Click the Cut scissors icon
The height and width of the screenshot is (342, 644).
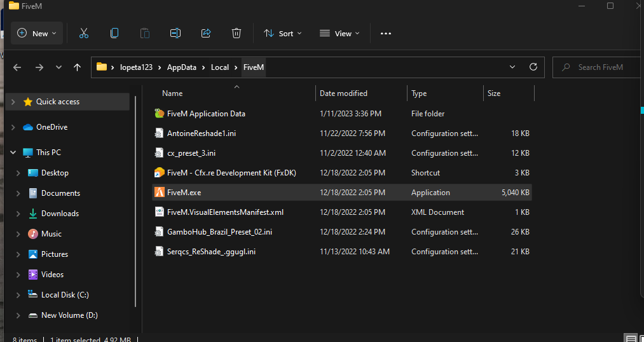pyautogui.click(x=84, y=33)
